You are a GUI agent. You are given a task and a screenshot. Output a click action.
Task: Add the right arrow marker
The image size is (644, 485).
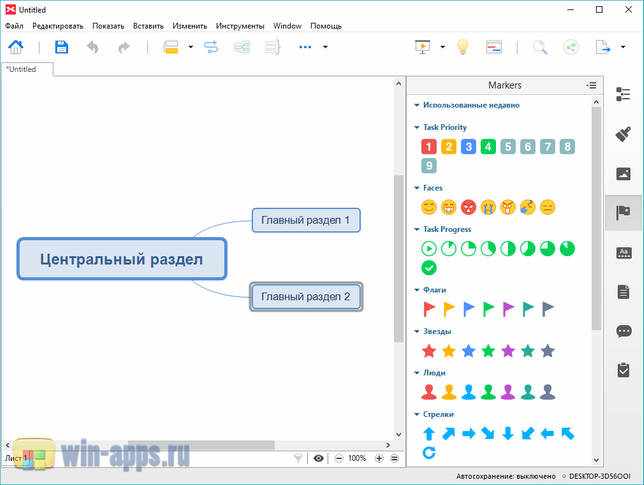point(468,433)
